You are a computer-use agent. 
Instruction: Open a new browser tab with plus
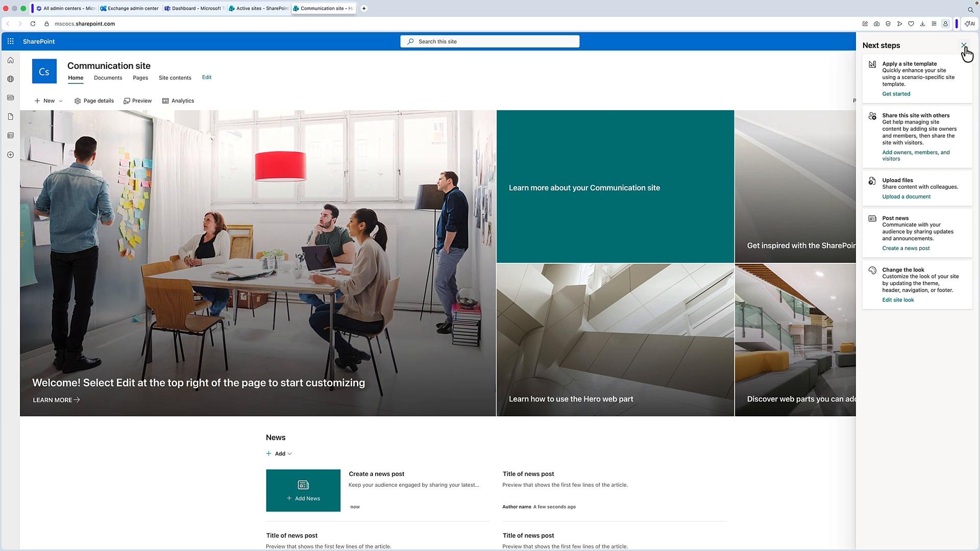click(364, 9)
